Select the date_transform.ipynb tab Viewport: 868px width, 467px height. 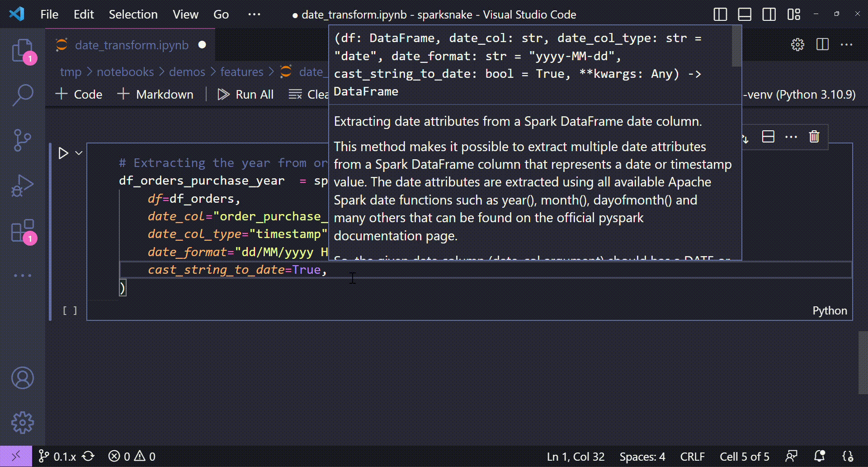(131, 45)
